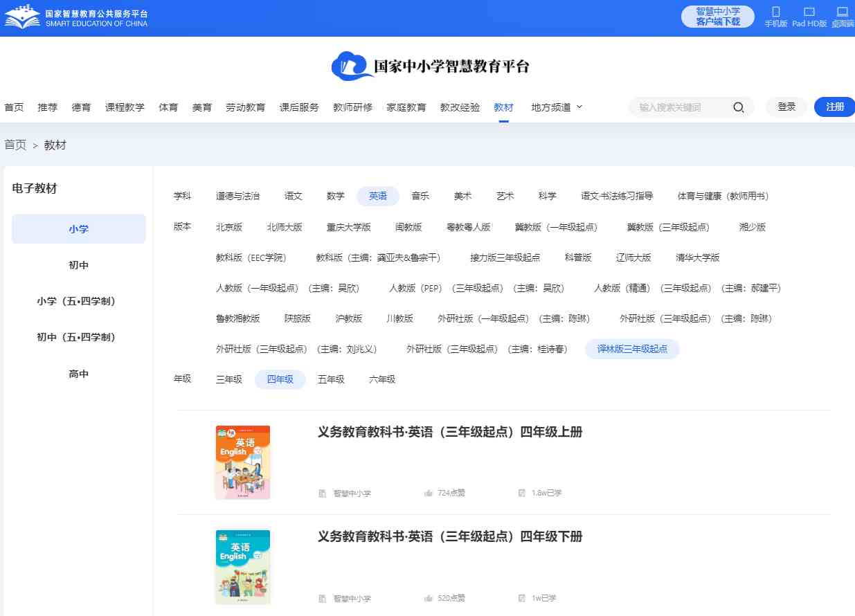Click the Pad HD version icon

point(809,12)
